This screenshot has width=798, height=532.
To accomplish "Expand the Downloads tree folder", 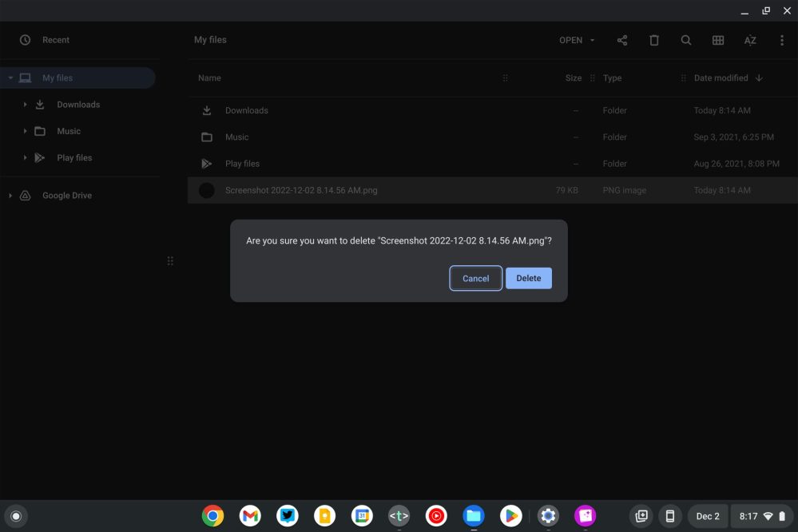I will (x=26, y=105).
